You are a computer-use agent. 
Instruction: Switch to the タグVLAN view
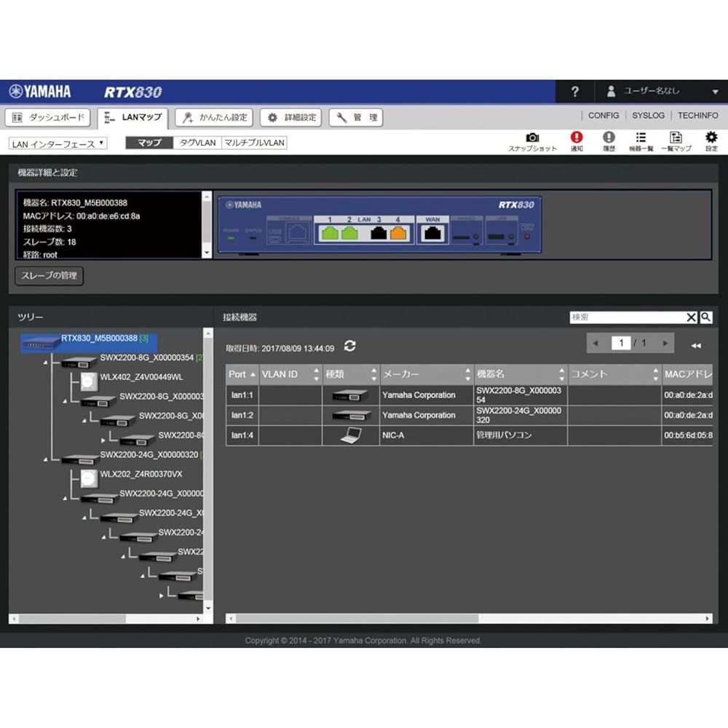tap(197, 143)
